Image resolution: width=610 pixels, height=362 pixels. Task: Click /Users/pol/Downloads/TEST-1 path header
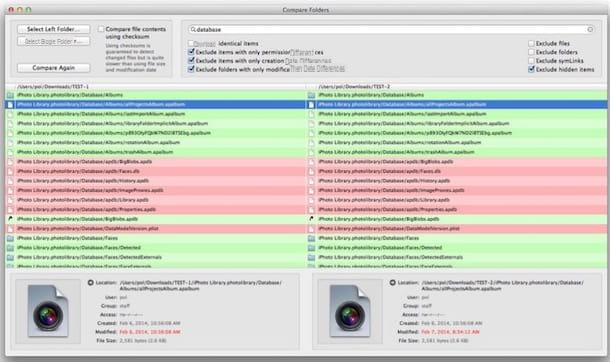point(53,86)
